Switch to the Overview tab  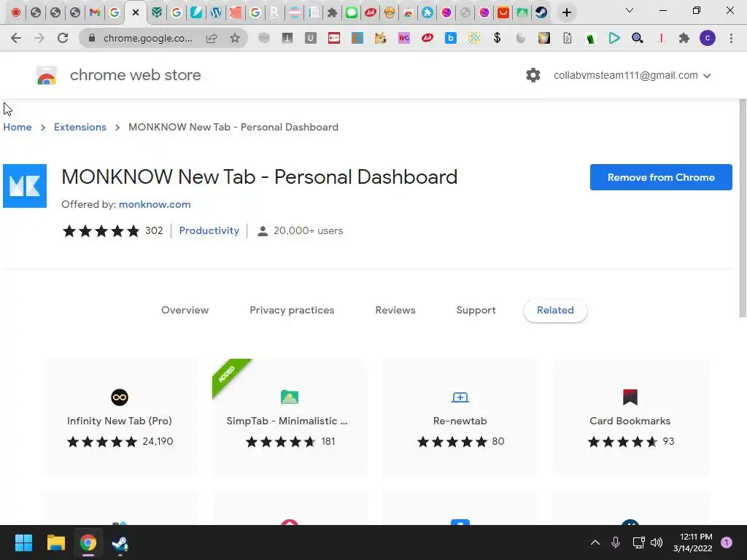pos(185,310)
